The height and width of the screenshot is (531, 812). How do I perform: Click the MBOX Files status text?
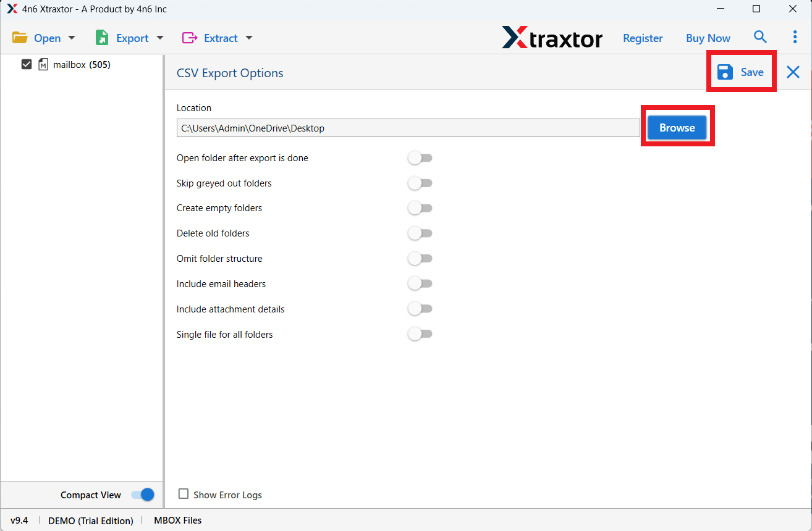coord(178,521)
